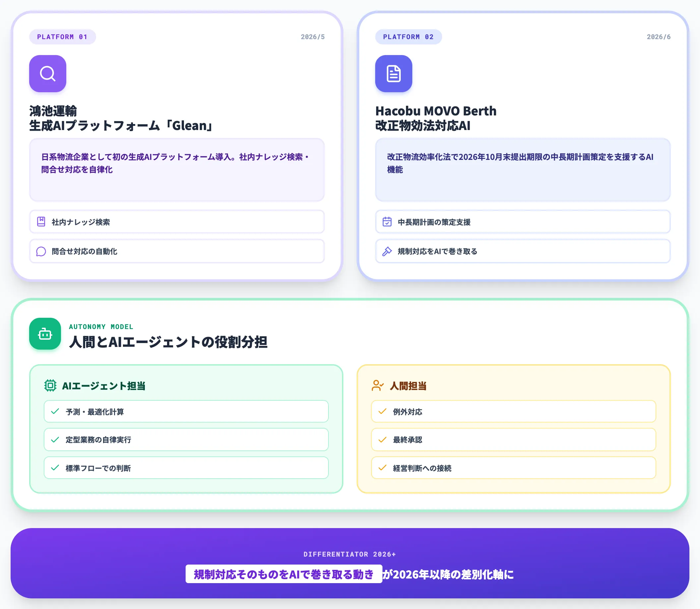The height and width of the screenshot is (609, 700).
Task: Click the amber checkmark beside 最終承認
Action: tap(382, 440)
